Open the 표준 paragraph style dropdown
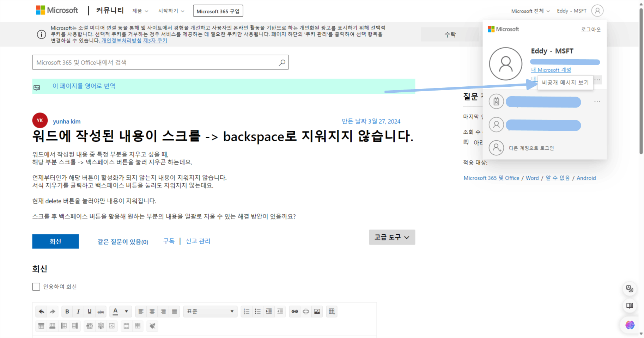The image size is (644, 338). point(210,312)
